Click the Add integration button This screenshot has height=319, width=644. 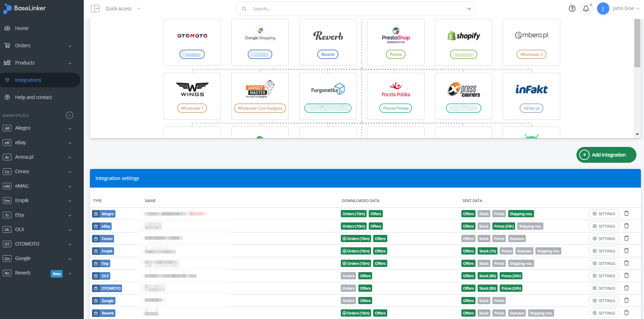coord(606,155)
